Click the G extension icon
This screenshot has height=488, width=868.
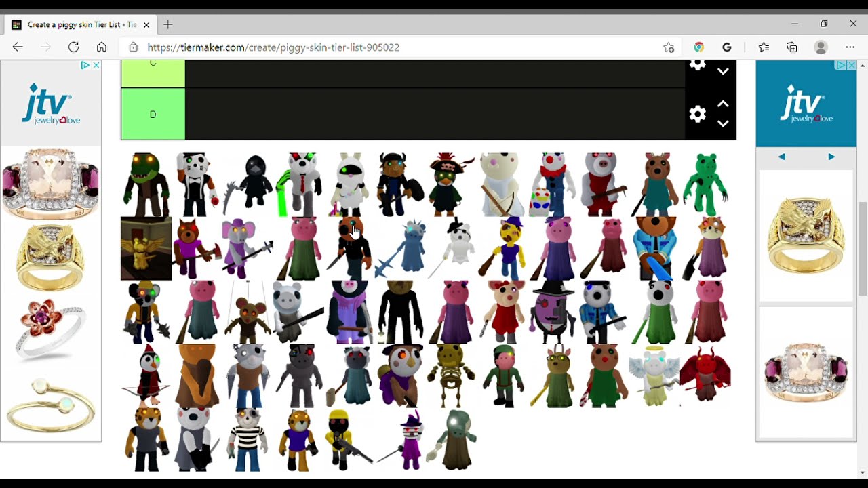(727, 47)
